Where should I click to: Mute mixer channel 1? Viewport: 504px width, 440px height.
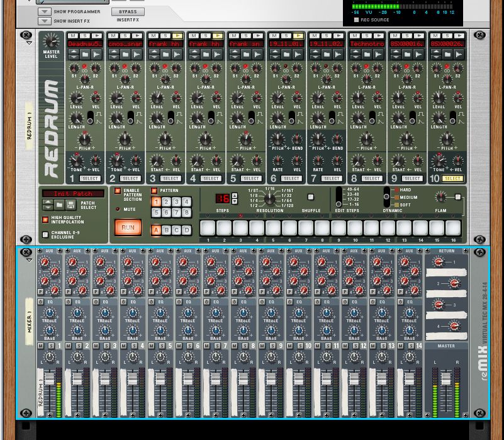[x=40, y=346]
